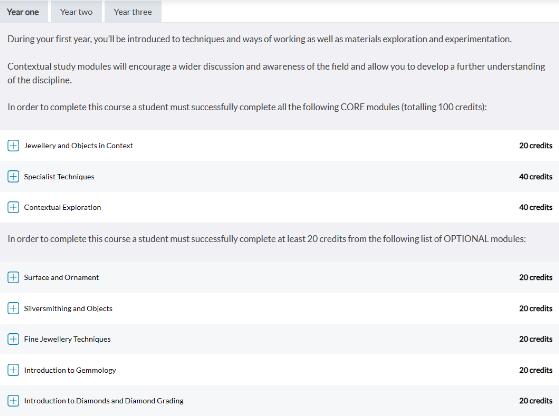The width and height of the screenshot is (559, 416).
Task: Click plus icon beside Fine Jewellery Techniques
Action: [13, 339]
